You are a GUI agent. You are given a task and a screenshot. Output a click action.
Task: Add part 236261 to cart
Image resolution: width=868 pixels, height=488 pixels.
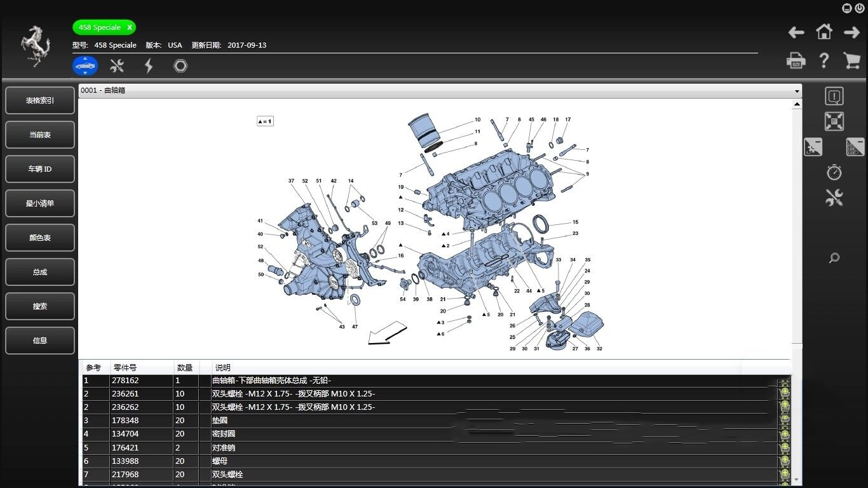tap(785, 394)
